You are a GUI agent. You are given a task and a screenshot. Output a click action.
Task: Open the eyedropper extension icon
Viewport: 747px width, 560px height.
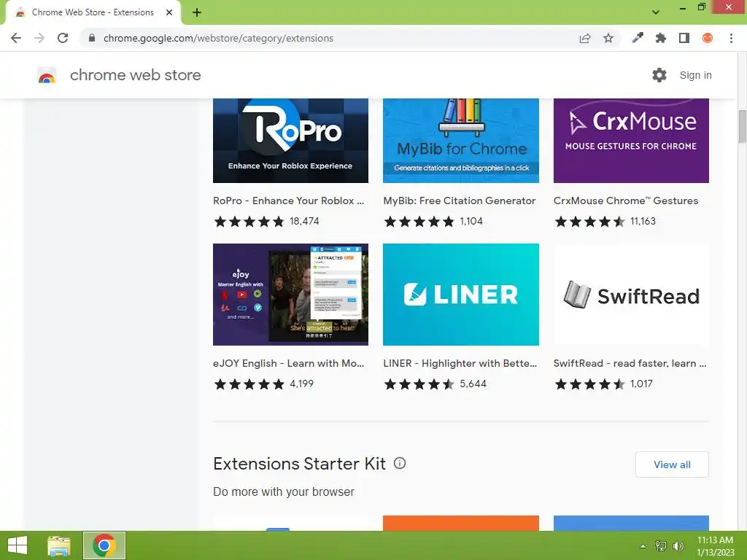(x=638, y=38)
